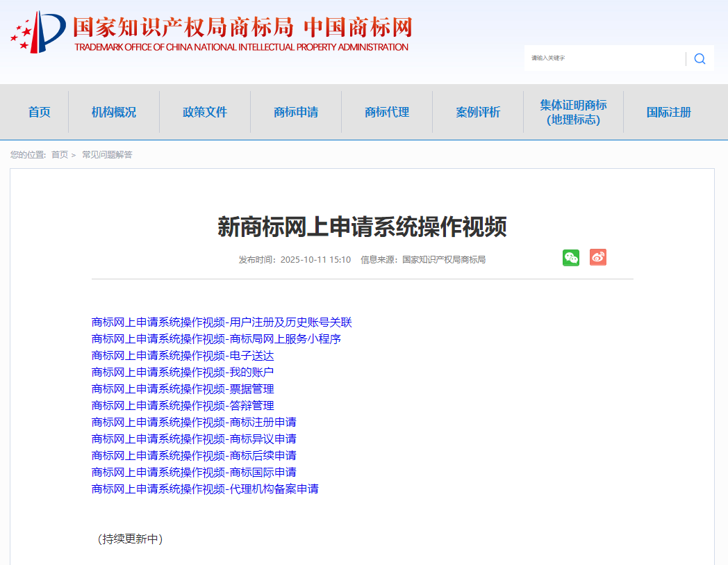
Task: Click the keyword search input field
Action: coord(604,58)
